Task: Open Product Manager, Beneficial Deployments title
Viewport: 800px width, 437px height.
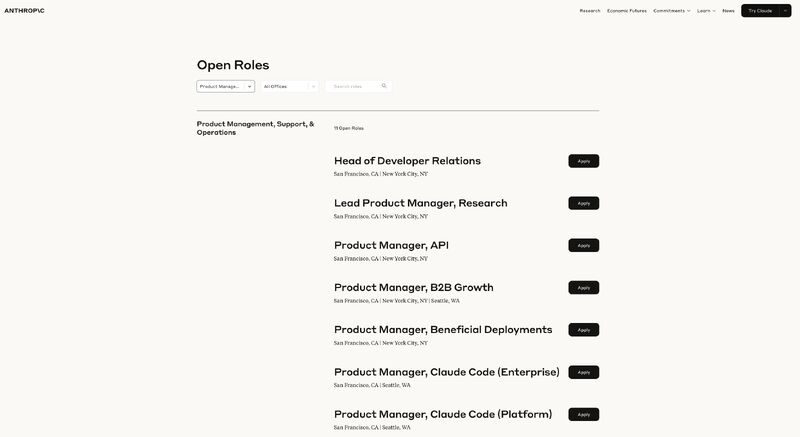Action: (x=443, y=330)
